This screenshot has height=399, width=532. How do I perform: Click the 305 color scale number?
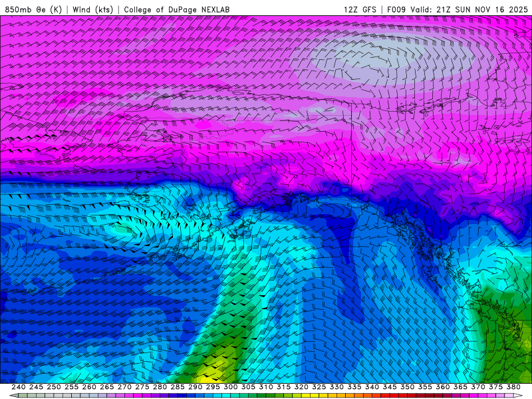click(248, 387)
